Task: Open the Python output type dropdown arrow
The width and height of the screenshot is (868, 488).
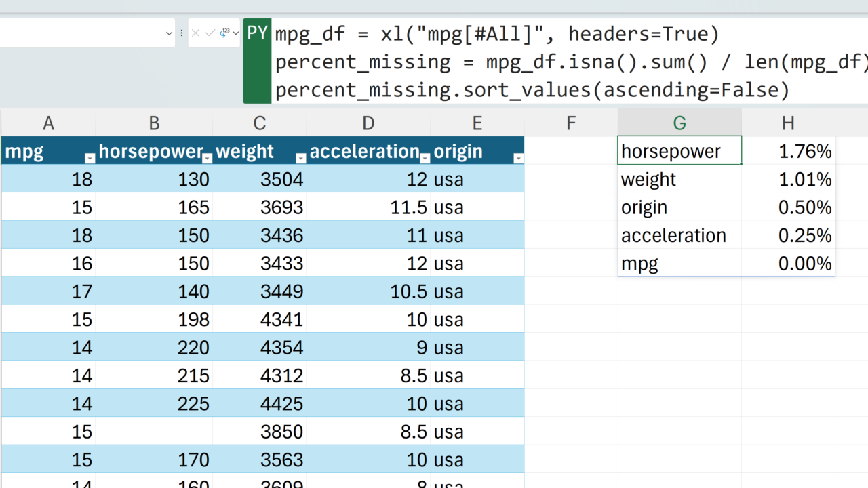Action: [235, 33]
